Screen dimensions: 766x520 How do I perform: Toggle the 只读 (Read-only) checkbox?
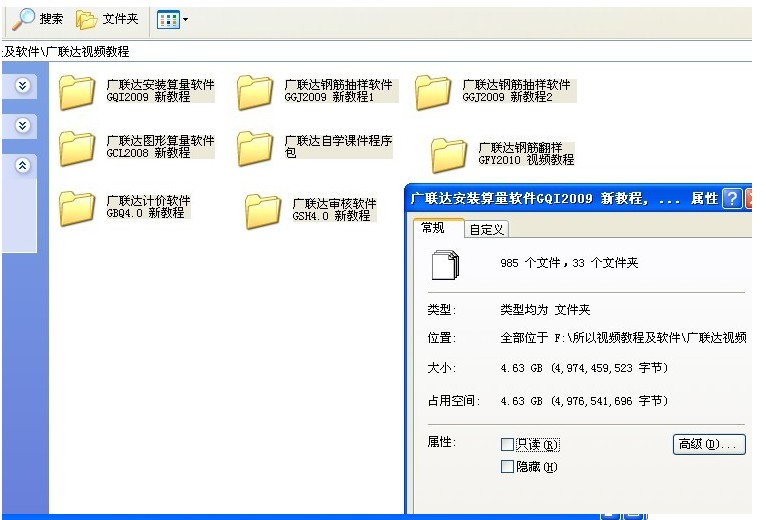tap(507, 444)
